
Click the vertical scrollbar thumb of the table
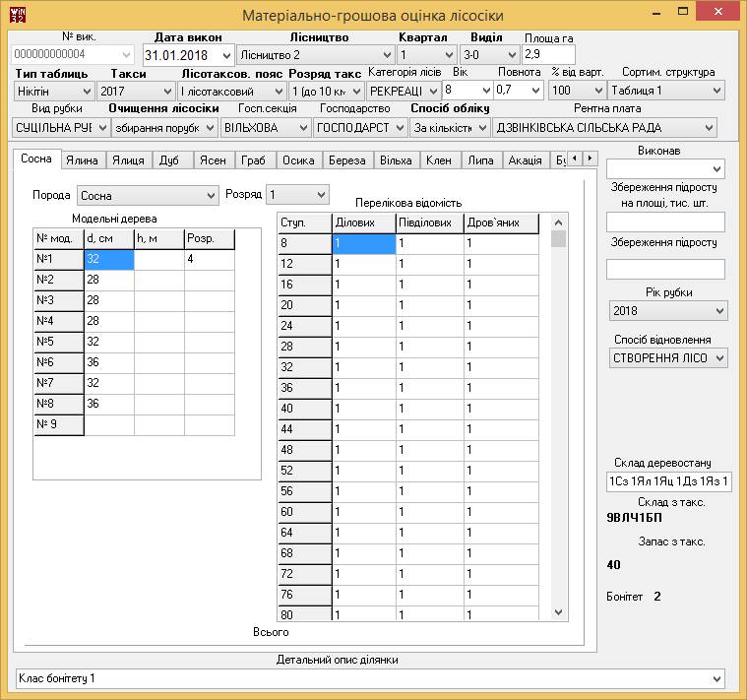tap(558, 238)
